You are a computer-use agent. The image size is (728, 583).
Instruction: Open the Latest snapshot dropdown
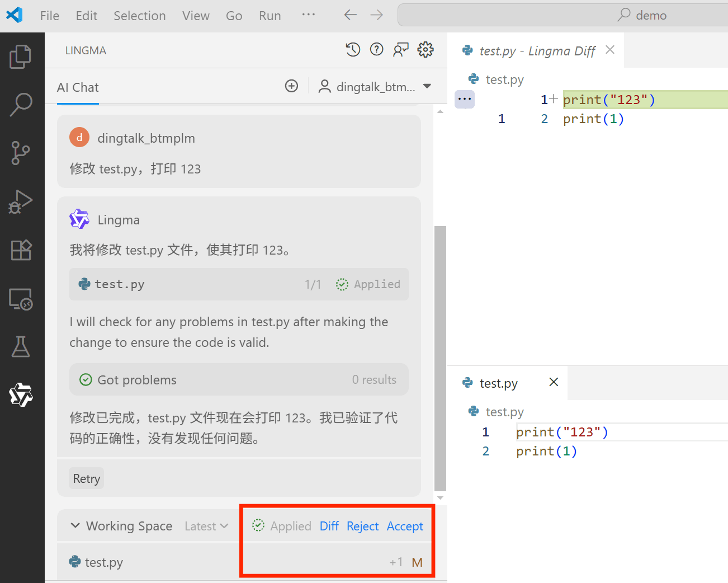click(x=206, y=526)
